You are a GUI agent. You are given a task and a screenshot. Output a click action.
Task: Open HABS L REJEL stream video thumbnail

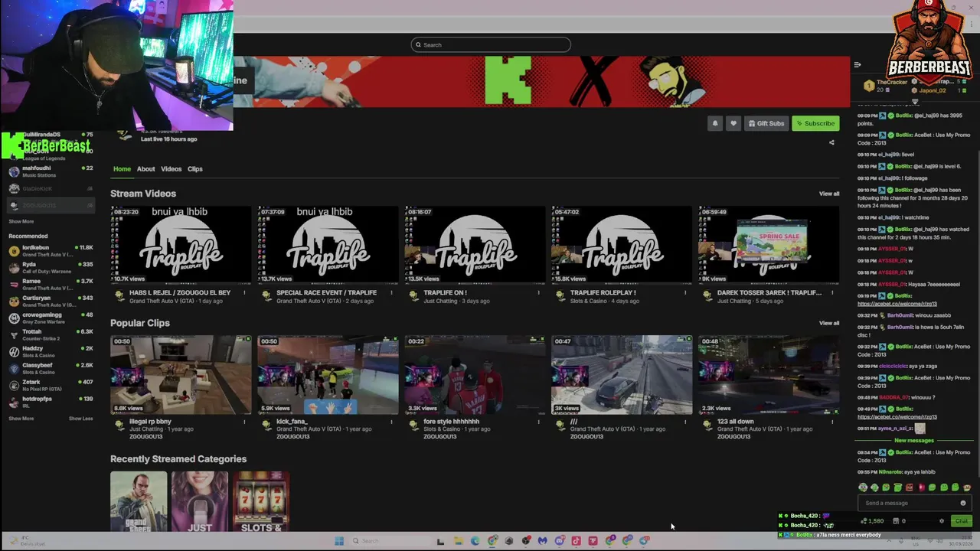(x=181, y=245)
